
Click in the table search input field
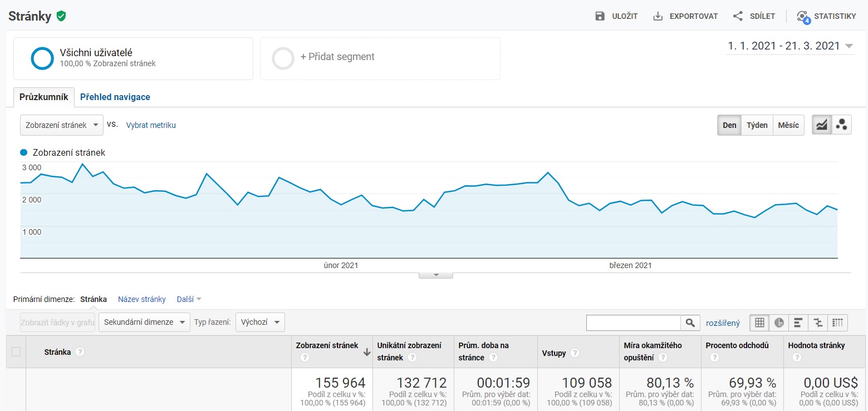coord(634,323)
